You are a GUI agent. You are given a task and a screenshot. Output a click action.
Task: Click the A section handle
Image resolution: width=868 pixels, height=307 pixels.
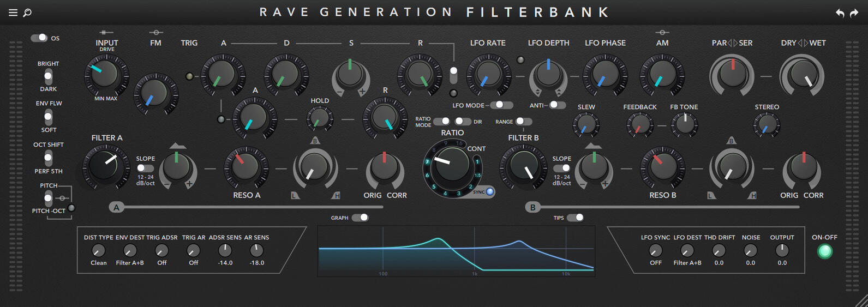coord(116,207)
